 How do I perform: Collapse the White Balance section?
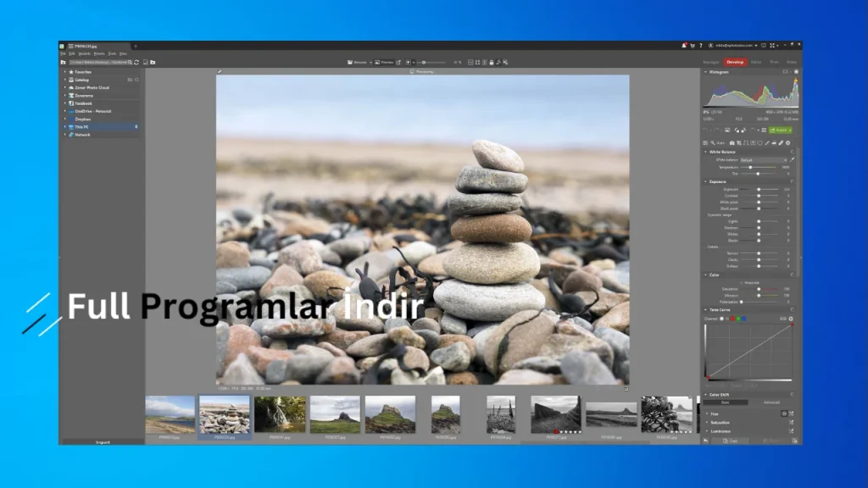[705, 152]
